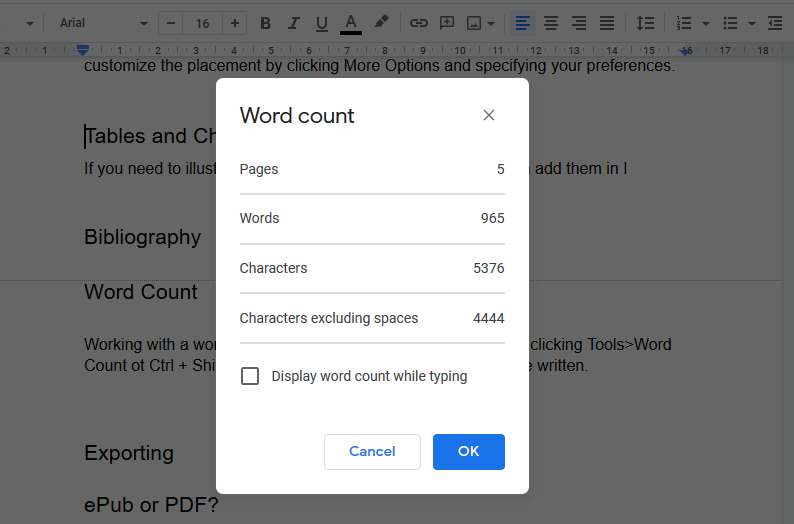Apply bulleted list
This screenshot has width=794, height=524.
click(730, 23)
